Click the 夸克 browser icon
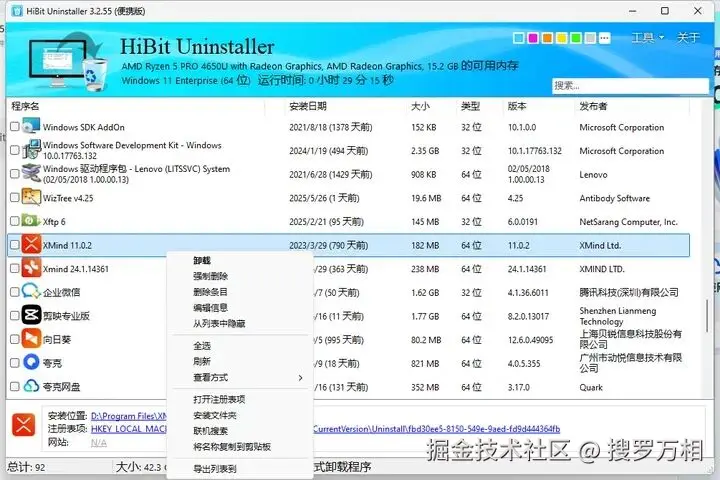Screen dimensions: 720x480 point(31,362)
